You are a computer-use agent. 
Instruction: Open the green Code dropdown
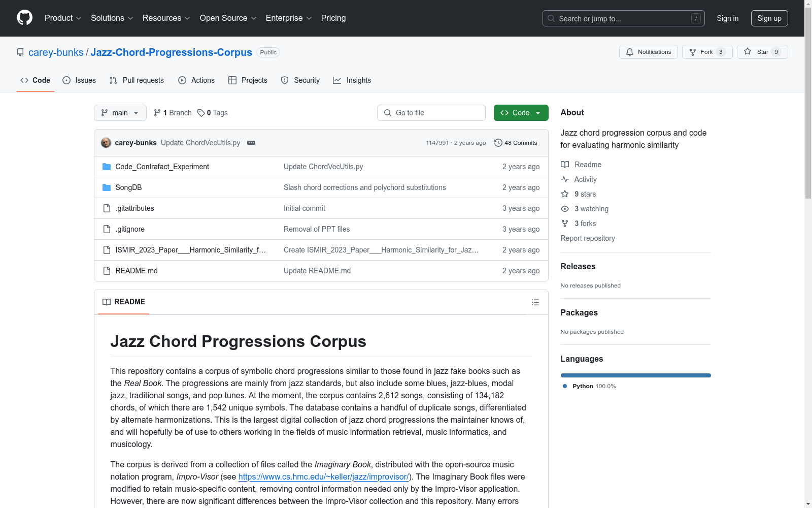tap(521, 113)
